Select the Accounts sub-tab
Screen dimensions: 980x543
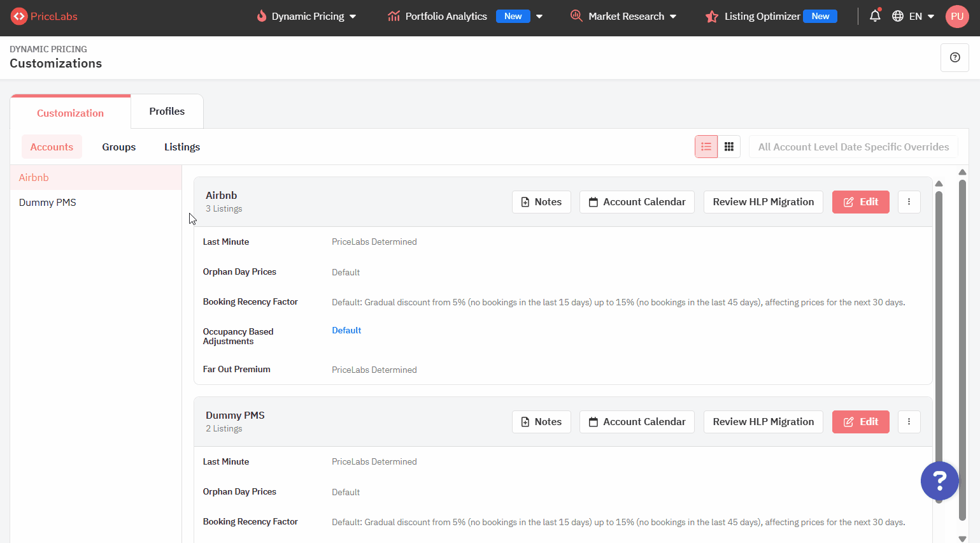[52, 147]
